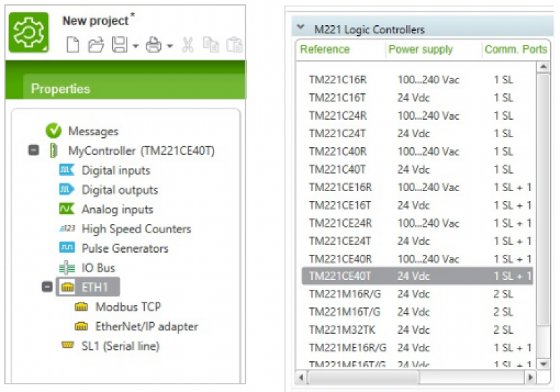The width and height of the screenshot is (560, 392).
Task: Select the TM221C16T controller row
Action: click(418, 97)
